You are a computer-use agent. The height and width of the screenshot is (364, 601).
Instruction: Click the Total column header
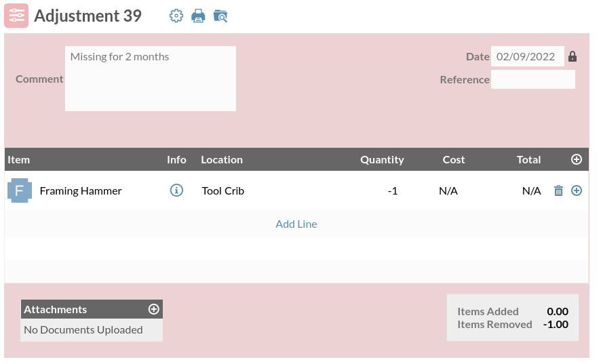tap(528, 160)
